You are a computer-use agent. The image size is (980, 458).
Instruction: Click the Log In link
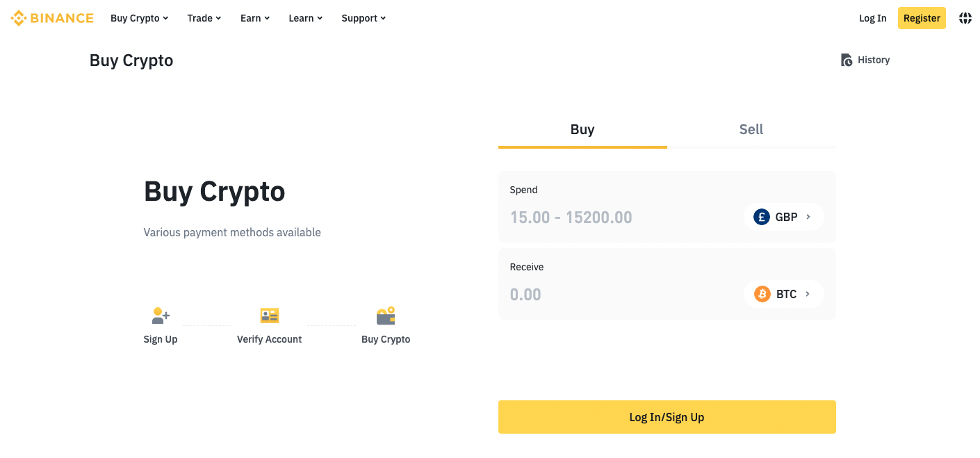tap(872, 18)
